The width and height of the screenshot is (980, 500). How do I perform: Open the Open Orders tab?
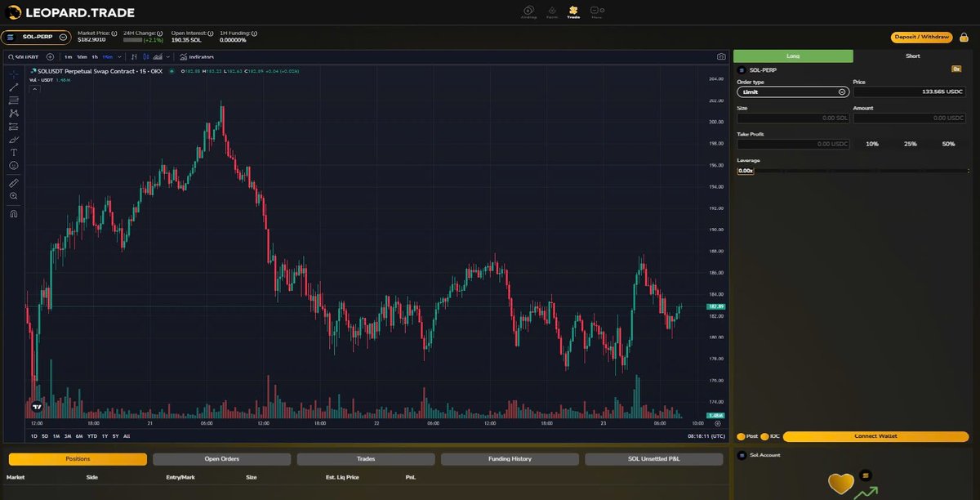click(222, 459)
